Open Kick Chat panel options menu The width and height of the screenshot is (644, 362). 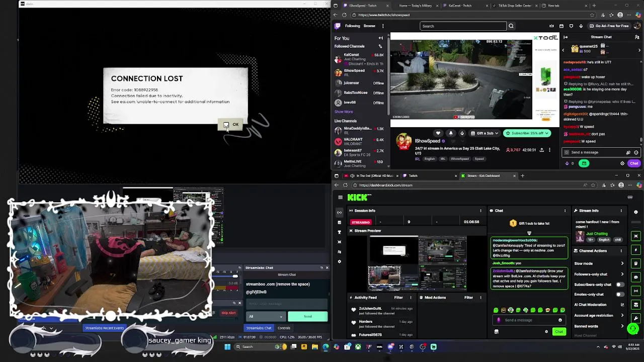565,211
